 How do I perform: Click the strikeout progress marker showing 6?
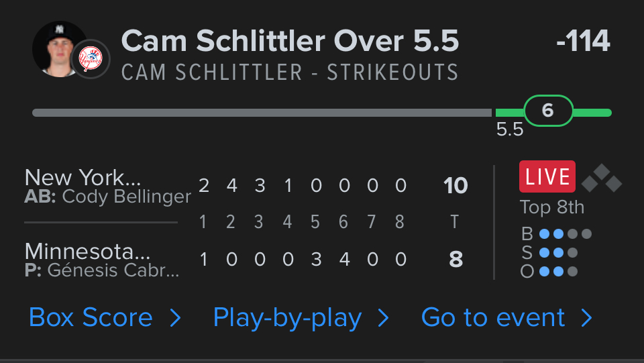[x=548, y=111]
